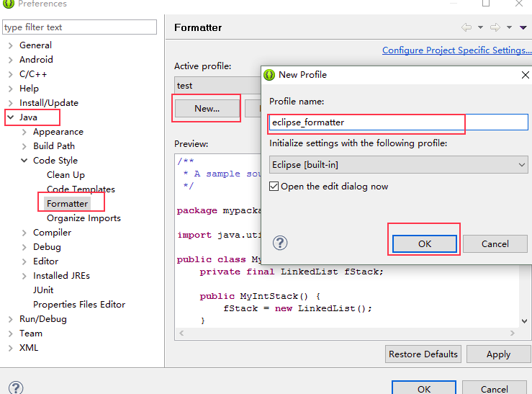Click the back navigation arrow icon

tap(466, 27)
